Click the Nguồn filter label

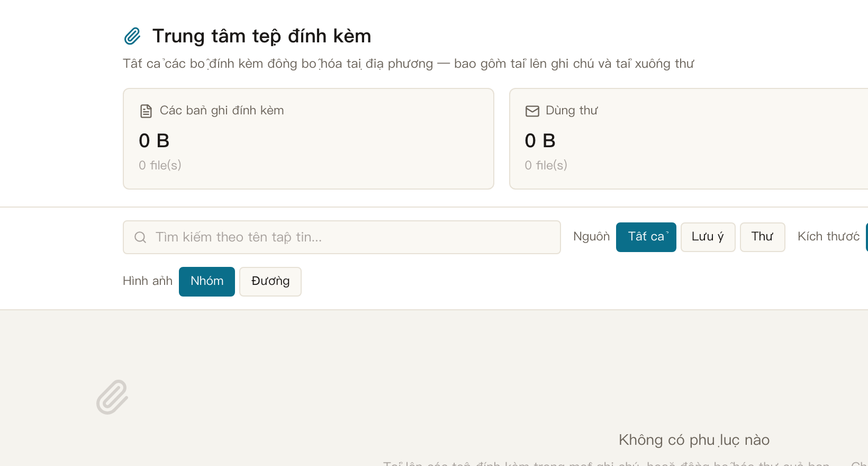tap(592, 237)
